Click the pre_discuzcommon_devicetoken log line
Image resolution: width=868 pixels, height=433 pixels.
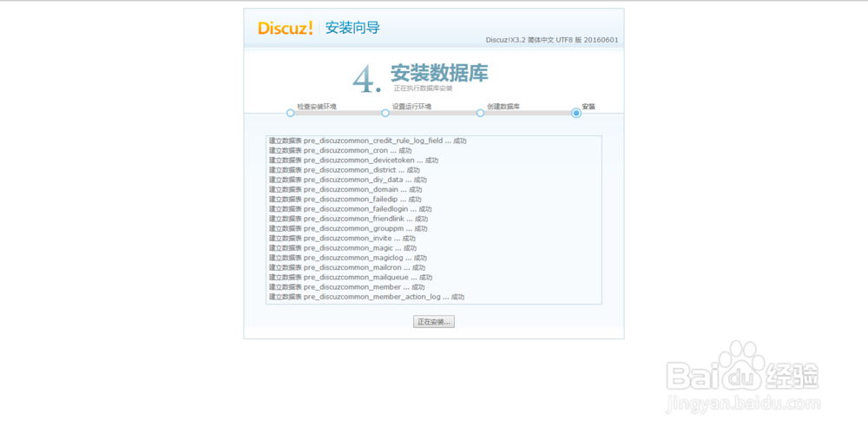click(x=354, y=160)
